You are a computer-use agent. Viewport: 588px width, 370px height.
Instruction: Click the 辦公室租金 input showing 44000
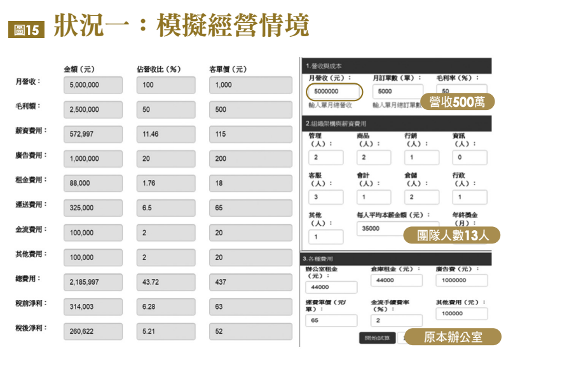(331, 287)
